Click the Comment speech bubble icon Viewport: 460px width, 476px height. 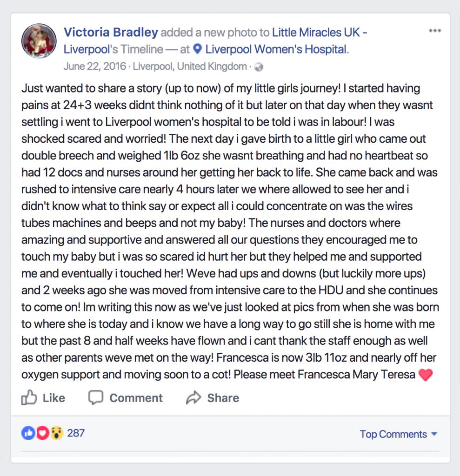tap(96, 398)
